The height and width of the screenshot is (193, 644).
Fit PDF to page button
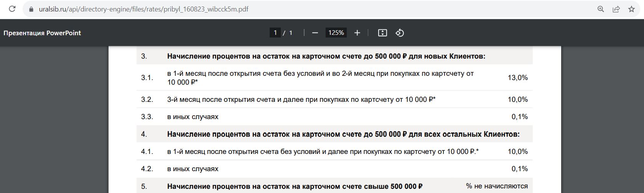point(382,33)
